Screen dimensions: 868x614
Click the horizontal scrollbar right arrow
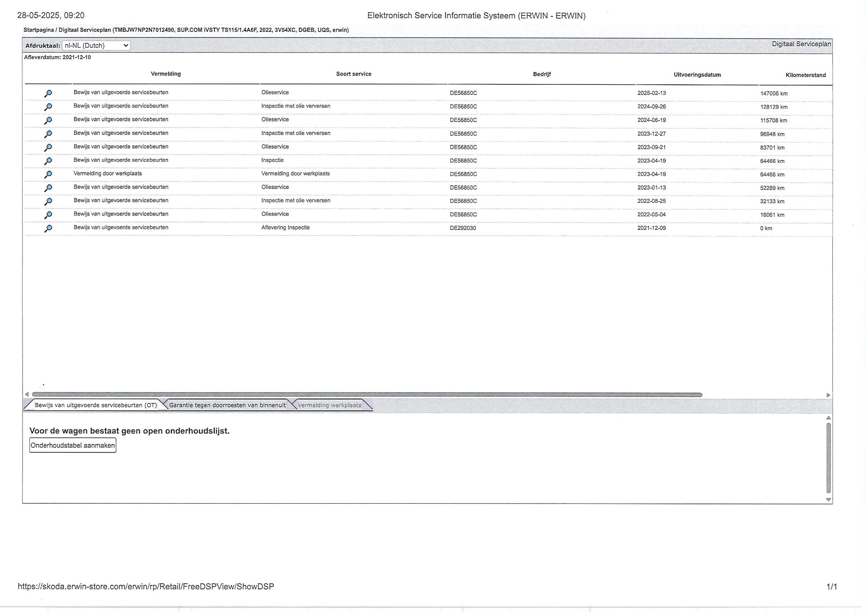828,395
